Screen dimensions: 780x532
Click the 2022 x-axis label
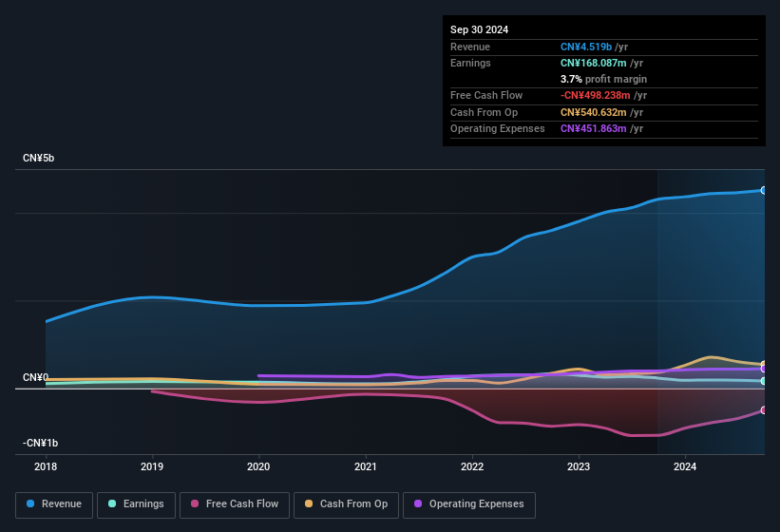tap(472, 466)
